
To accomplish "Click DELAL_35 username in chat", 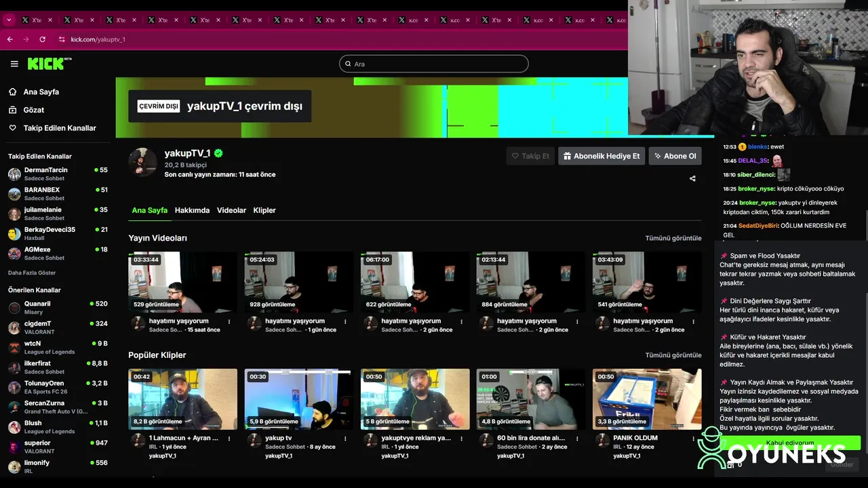I will coord(753,161).
